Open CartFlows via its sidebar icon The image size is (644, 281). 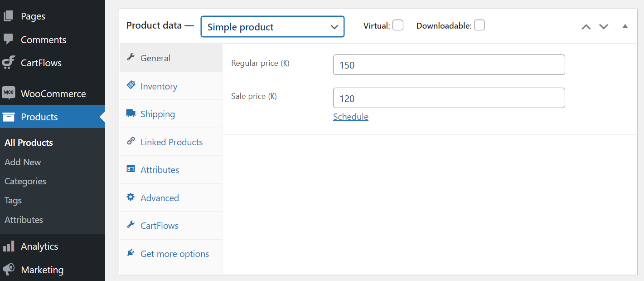click(8, 63)
